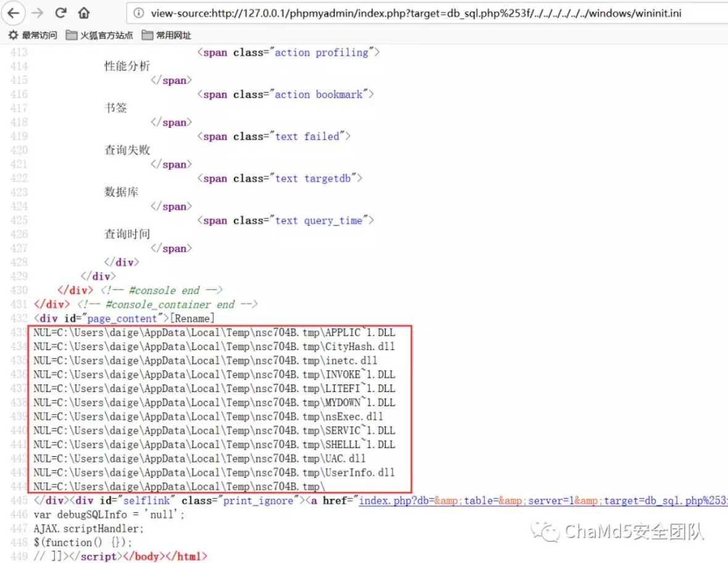Click the 查询失败 text line
This screenshot has width=728, height=563.
coord(127,150)
